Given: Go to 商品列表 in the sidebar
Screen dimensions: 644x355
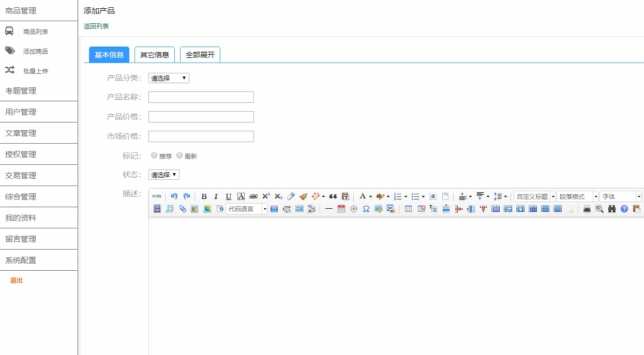Looking at the screenshot, I should pos(36,32).
